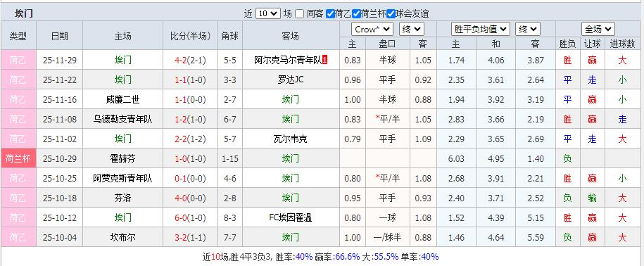Click the 单率:40% summary value

[x=419, y=257]
